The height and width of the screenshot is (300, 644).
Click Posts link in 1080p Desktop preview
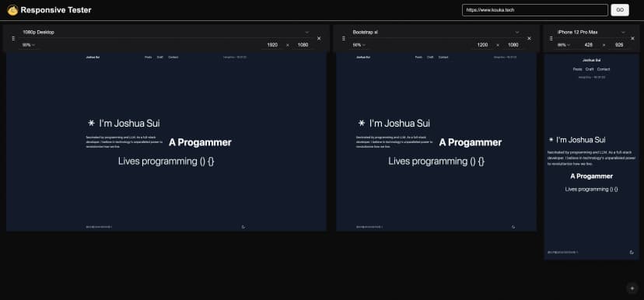click(x=149, y=57)
